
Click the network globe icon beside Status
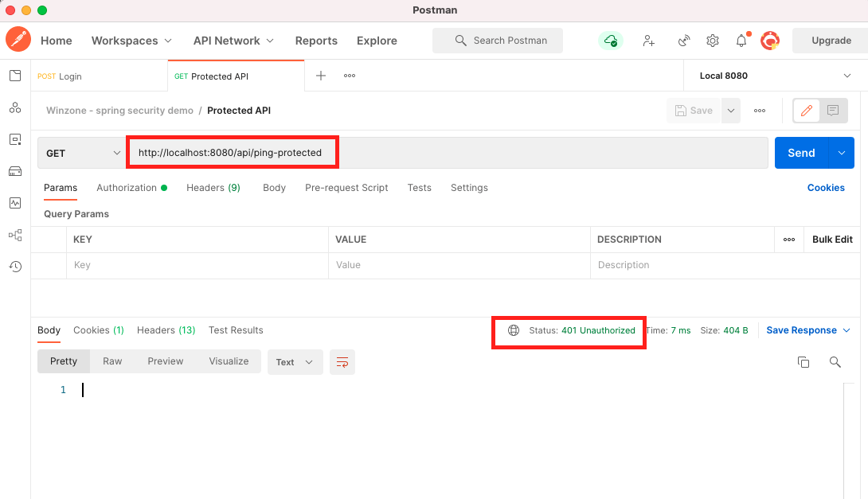click(x=514, y=330)
